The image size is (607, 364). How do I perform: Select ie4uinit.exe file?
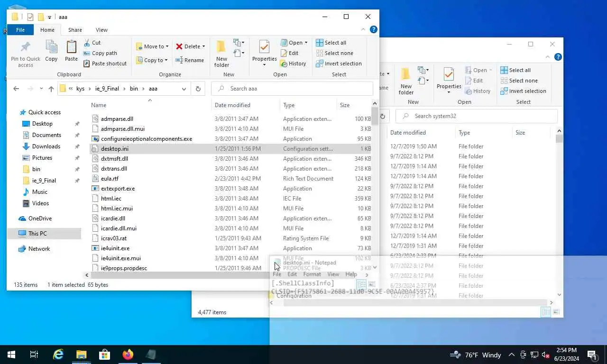click(x=115, y=248)
